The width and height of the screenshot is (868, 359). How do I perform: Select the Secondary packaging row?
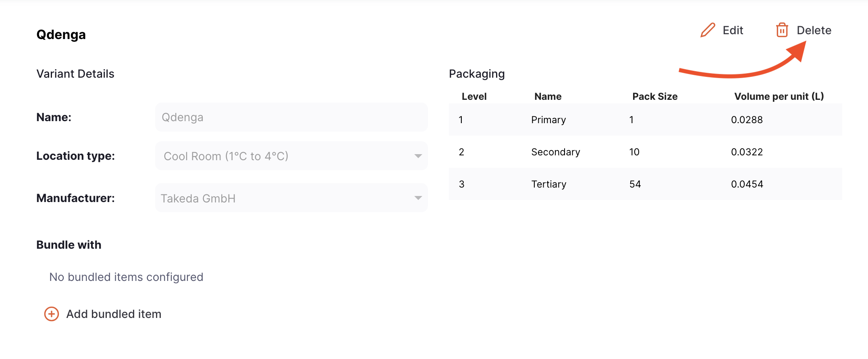click(x=645, y=152)
